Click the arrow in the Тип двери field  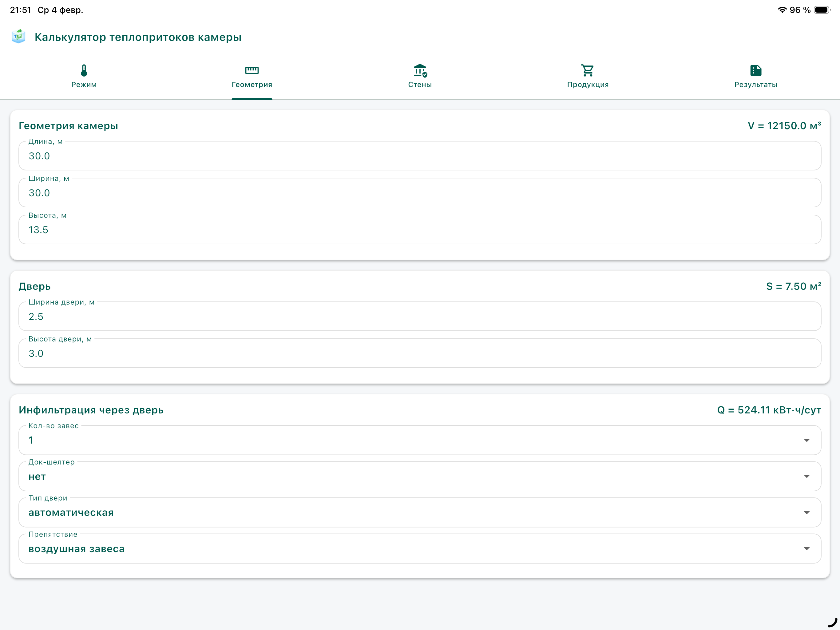click(x=806, y=512)
